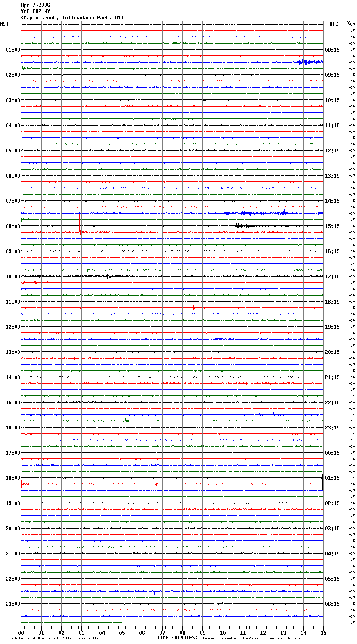The height and width of the screenshot is (644, 357).
Task: Click the '09:15' UTC time label
Action: pos(332,75)
